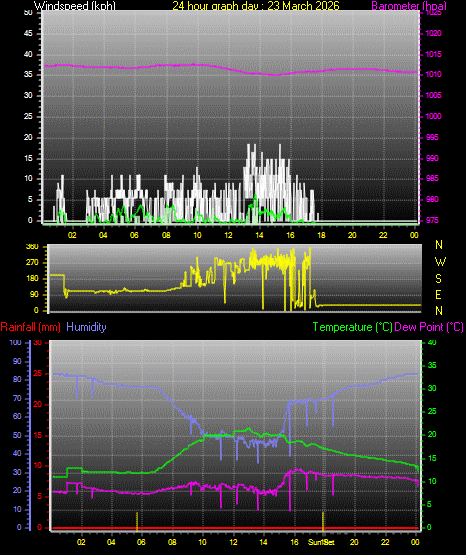
Task: Click the '270' wind direction axis value
Action: click(x=32, y=263)
